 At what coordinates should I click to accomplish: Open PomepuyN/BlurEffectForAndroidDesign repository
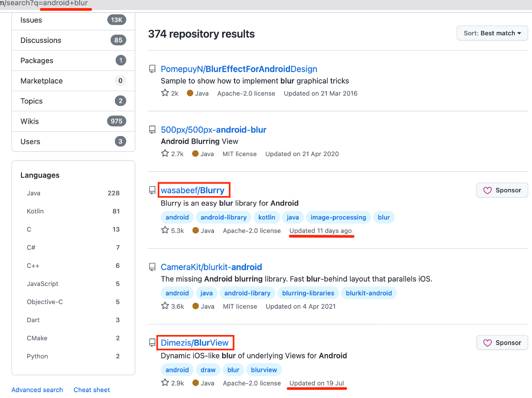click(x=239, y=69)
